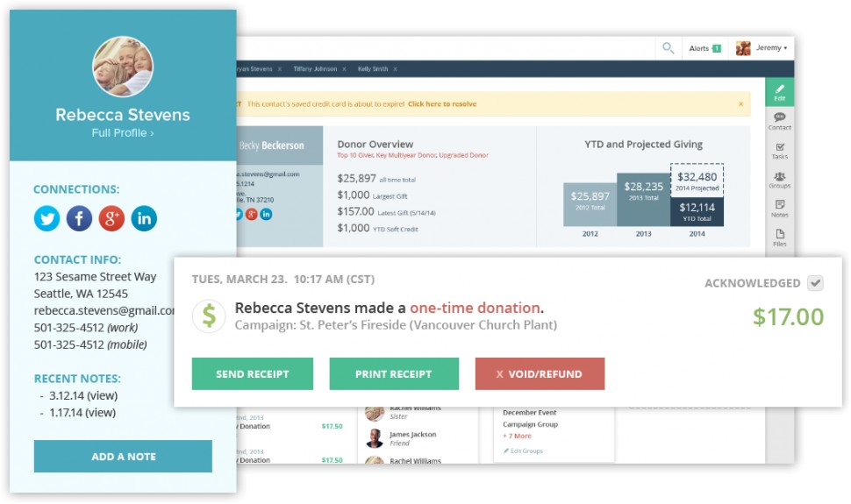Viewport: 851px width, 504px height.
Task: Click the donor tags line 'Top 10 Giver...'
Action: [412, 155]
